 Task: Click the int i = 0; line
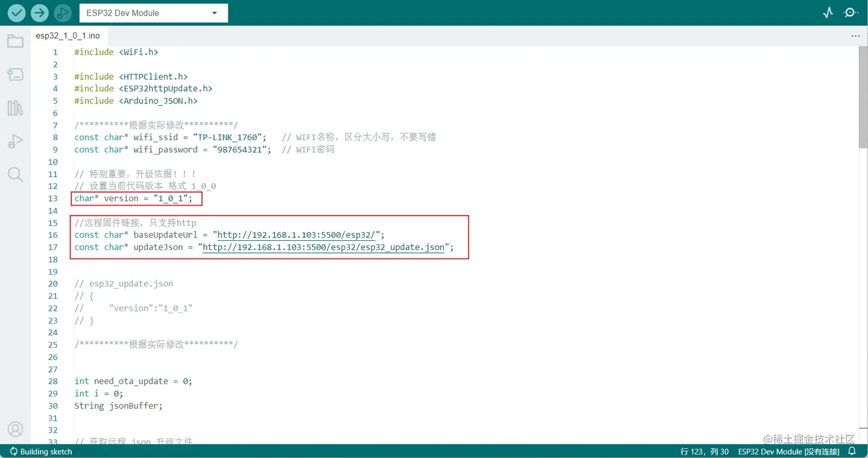[x=99, y=393]
